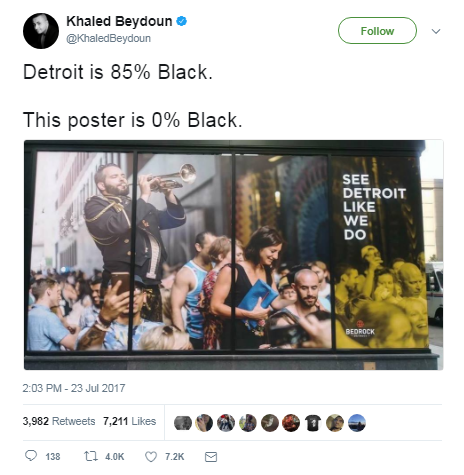The height and width of the screenshot is (475, 464).
Task: Click the retweet arrows icon
Action: (x=90, y=456)
